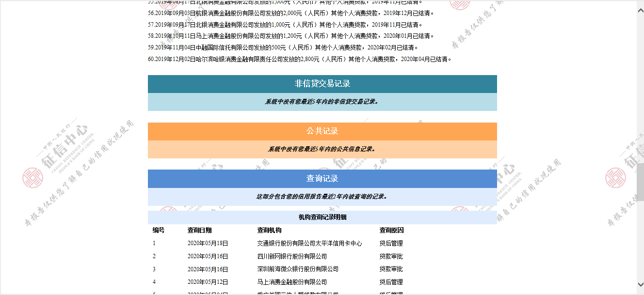
Task: Click 马上消费金融股份有限公司 in query table
Action: tap(292, 282)
